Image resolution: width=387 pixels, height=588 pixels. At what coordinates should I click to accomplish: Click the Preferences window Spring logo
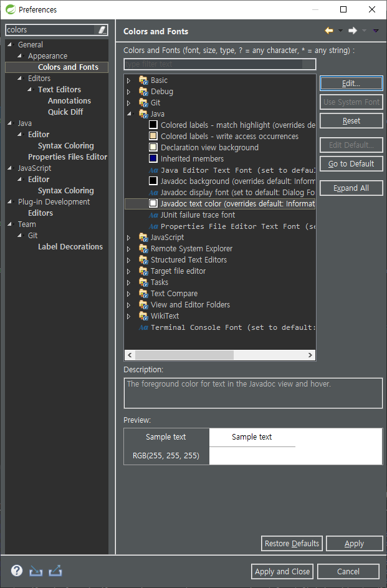coord(10,9)
